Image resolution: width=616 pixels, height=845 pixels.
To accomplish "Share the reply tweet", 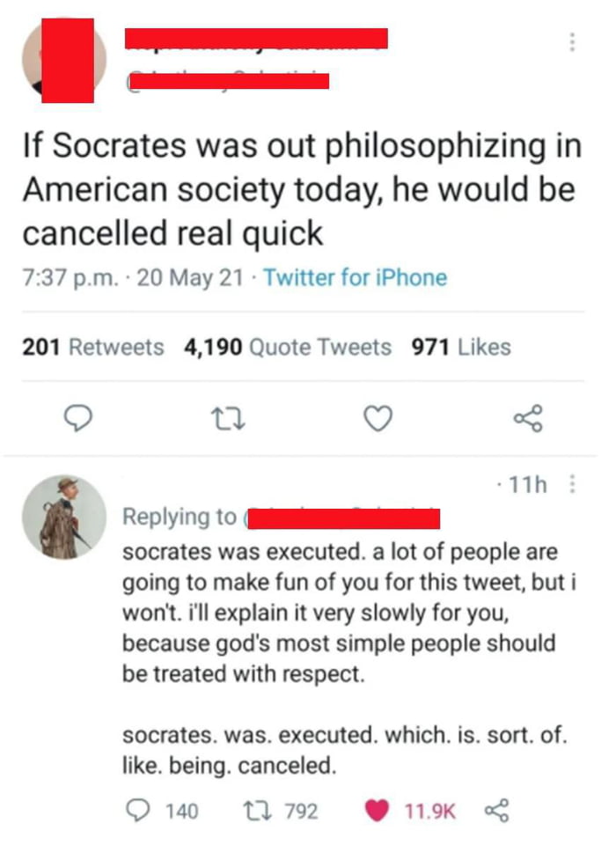I will (498, 810).
